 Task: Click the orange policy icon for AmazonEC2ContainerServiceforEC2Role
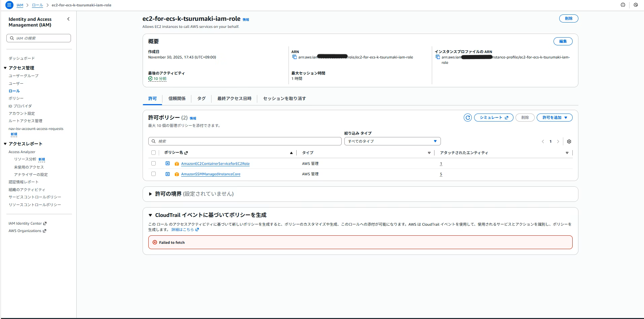coord(177,164)
